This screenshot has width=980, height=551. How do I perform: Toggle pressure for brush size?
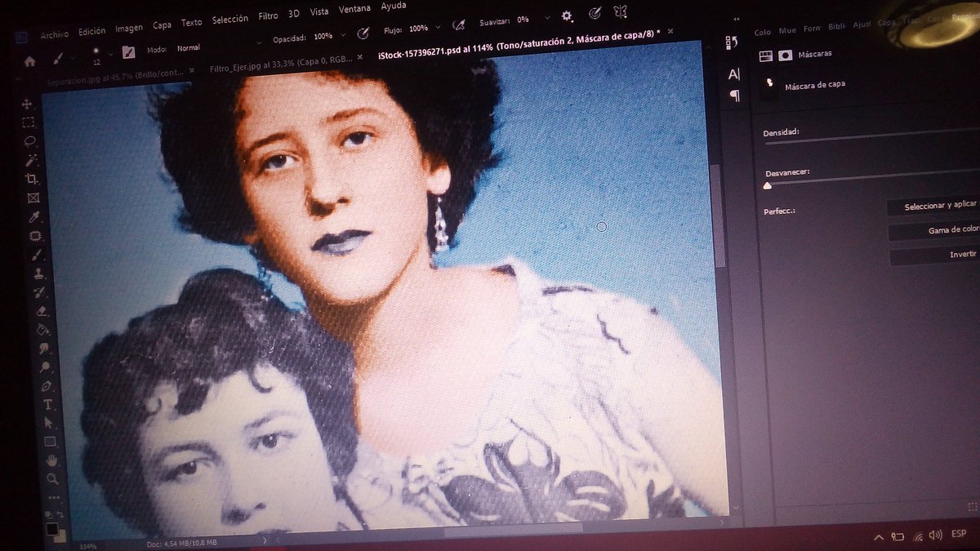coord(595,12)
